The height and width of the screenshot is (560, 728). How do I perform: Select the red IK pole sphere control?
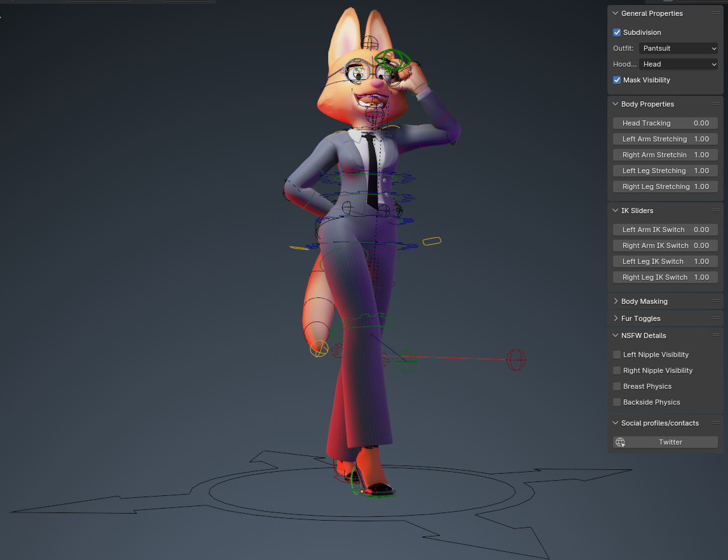point(515,360)
